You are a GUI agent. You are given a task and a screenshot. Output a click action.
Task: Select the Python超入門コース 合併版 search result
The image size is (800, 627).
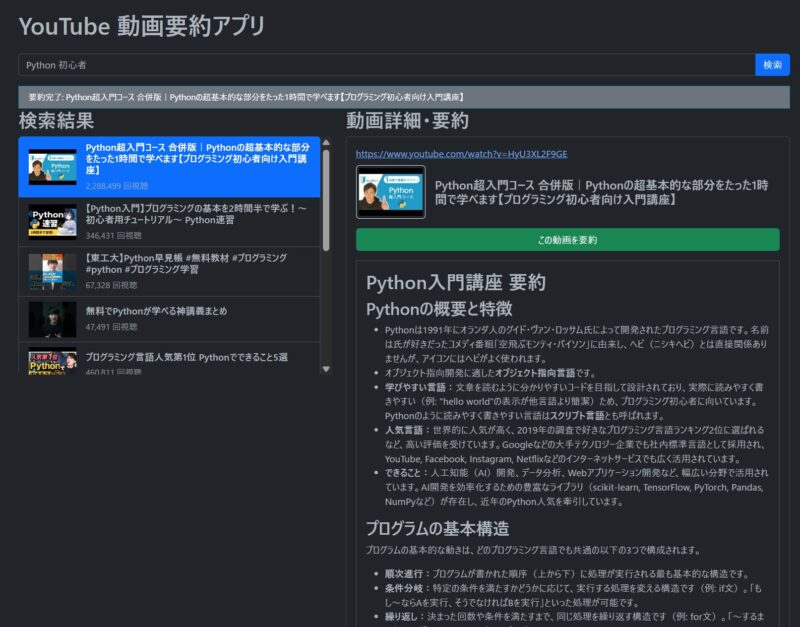[169, 167]
